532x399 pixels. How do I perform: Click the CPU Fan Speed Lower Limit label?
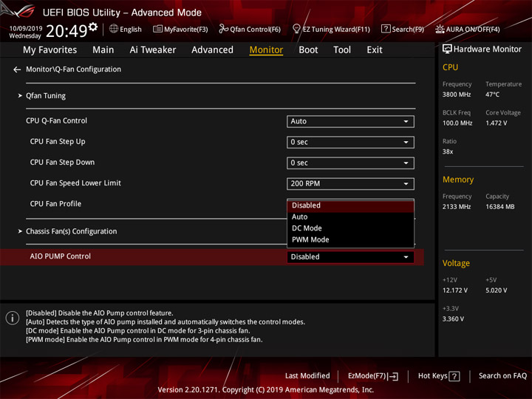(x=75, y=183)
